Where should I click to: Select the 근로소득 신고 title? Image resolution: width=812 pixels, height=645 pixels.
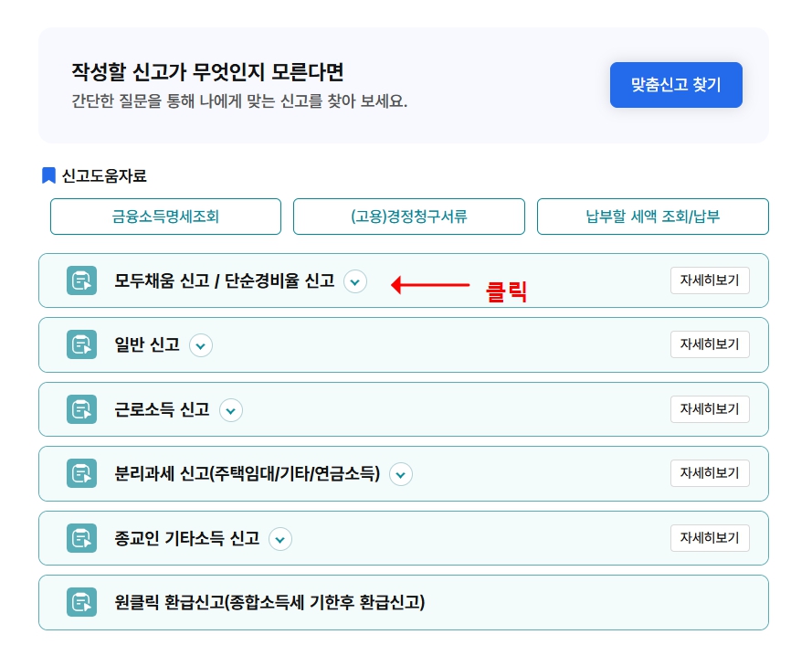pyautogui.click(x=162, y=409)
